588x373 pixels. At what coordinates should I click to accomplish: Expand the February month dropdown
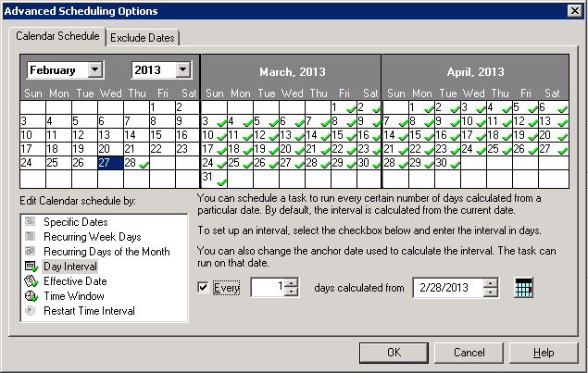click(95, 70)
